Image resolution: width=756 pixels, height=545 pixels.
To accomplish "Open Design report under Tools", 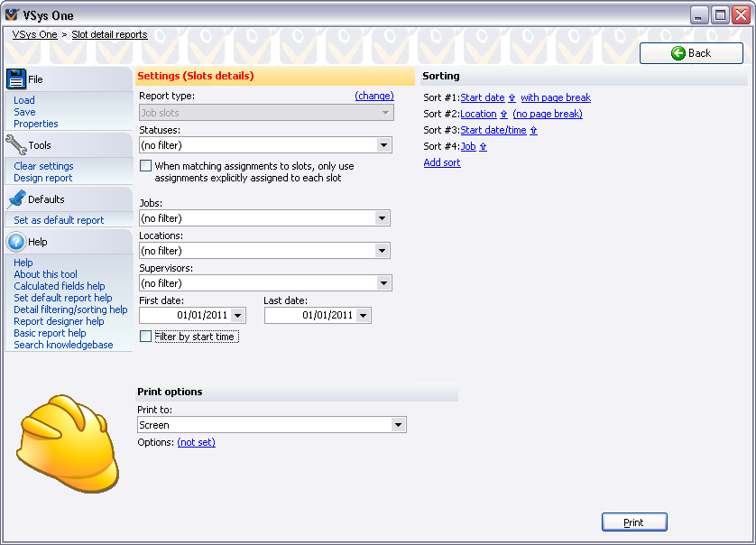I will tap(43, 178).
